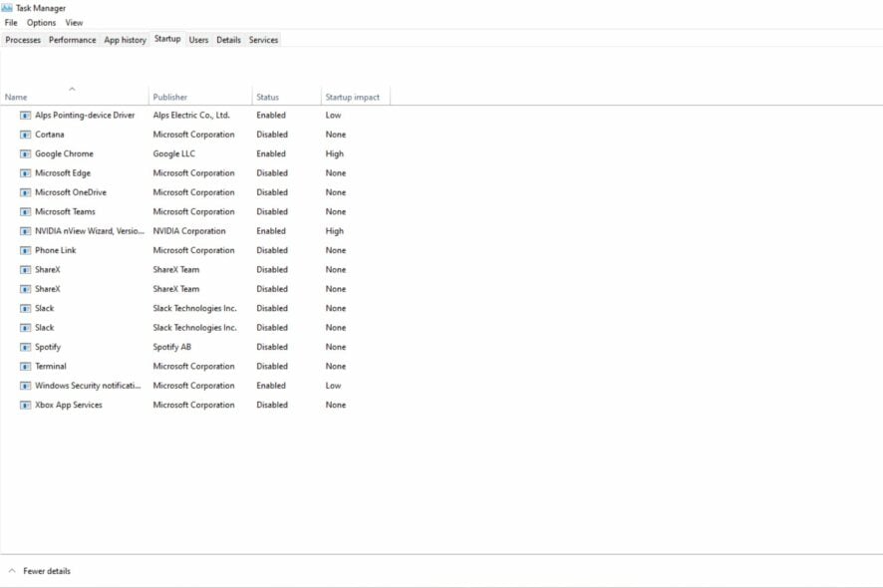Click the NVIDIA nView Wizard row icon
Screen dimensions: 883x588
pyautogui.click(x=25, y=231)
